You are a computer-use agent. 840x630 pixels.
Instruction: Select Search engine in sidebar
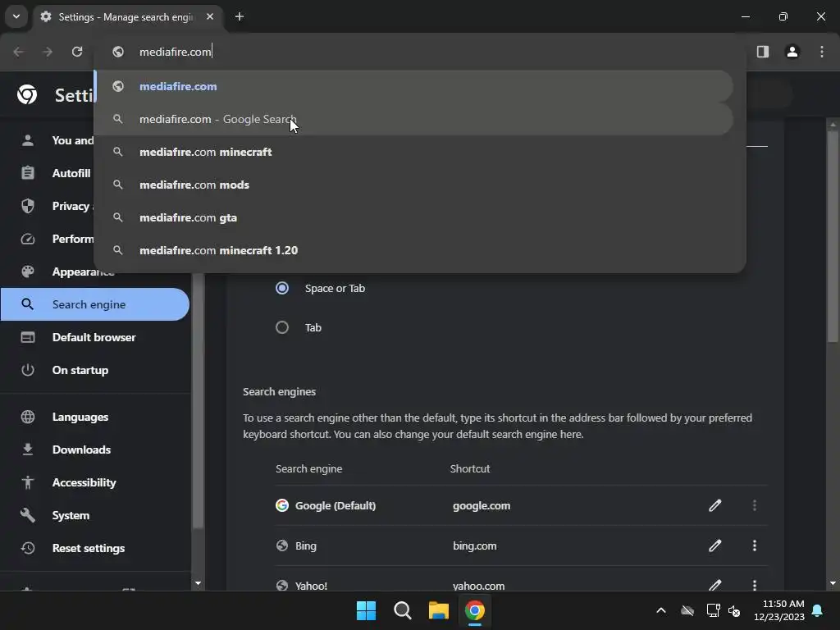click(x=95, y=304)
